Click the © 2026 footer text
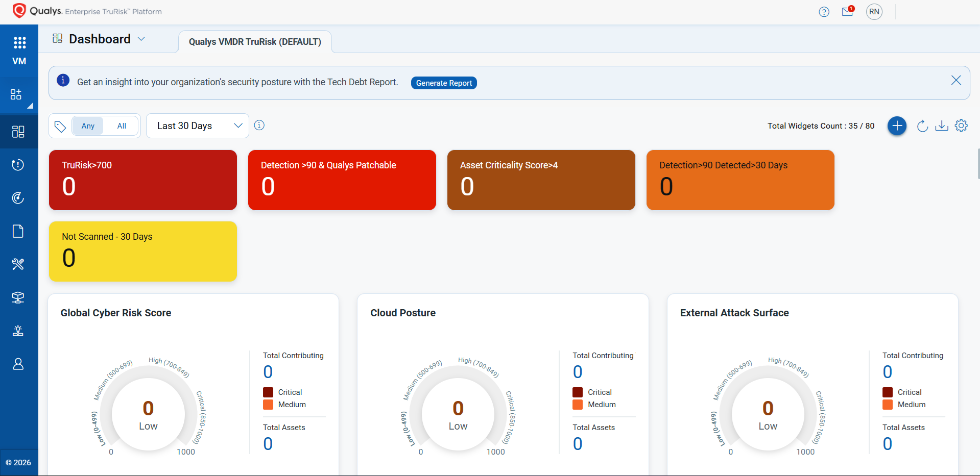Screen dimensions: 980x476 coord(18,463)
